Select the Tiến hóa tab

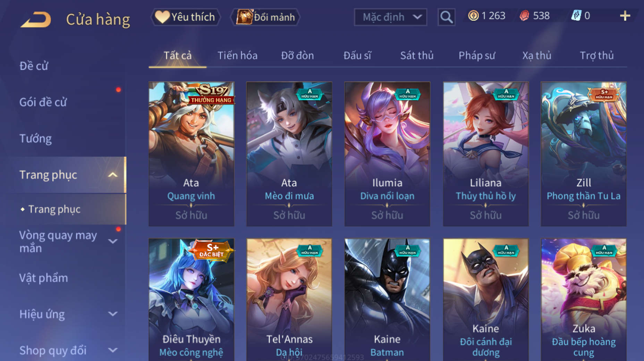tap(237, 56)
